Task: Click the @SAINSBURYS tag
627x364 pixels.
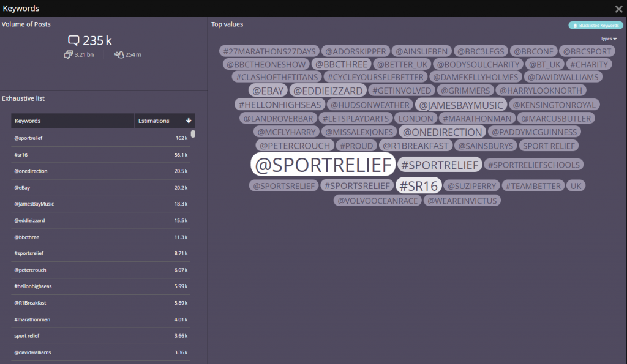Action: (486, 146)
